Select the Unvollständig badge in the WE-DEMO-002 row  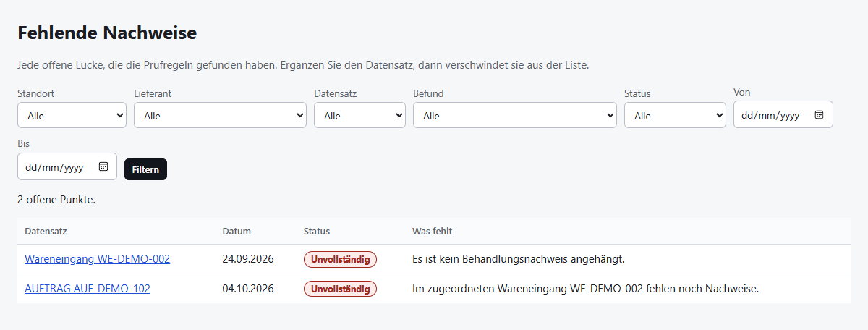(x=340, y=259)
